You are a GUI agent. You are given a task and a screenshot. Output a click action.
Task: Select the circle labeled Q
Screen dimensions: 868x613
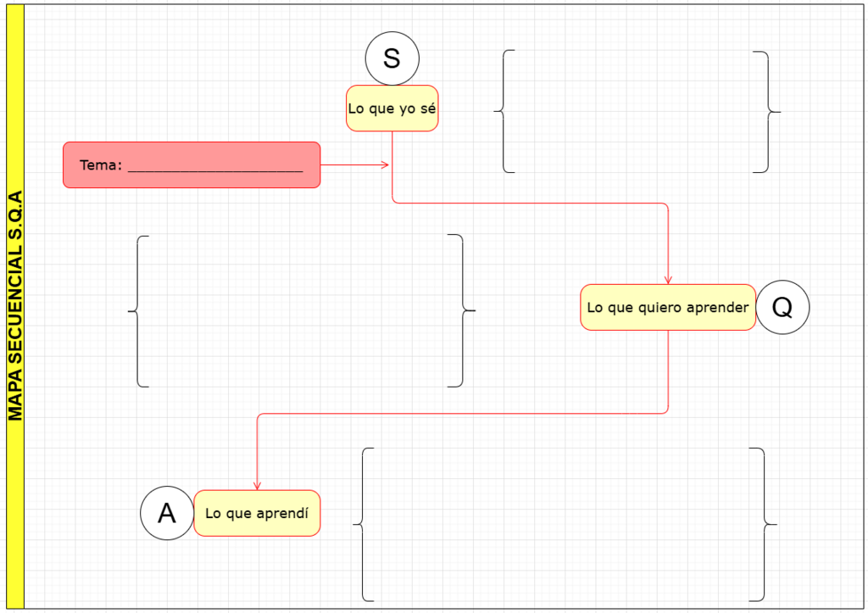click(782, 307)
